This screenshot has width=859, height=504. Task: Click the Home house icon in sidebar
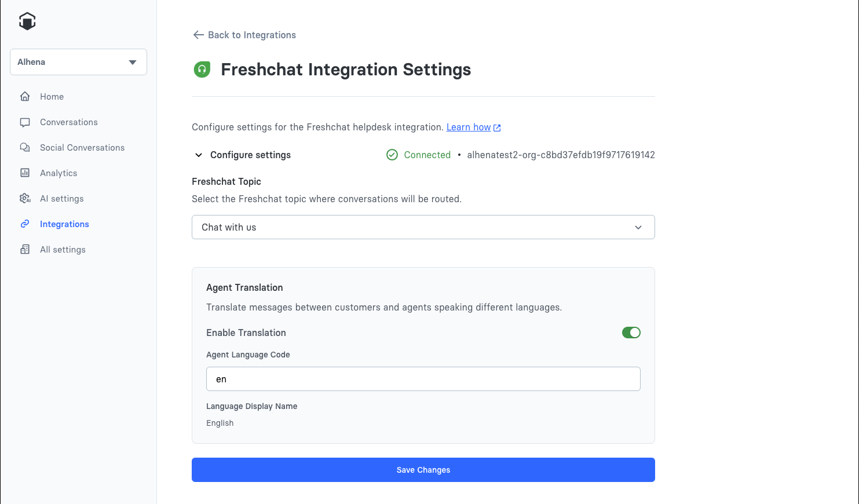[x=25, y=97]
